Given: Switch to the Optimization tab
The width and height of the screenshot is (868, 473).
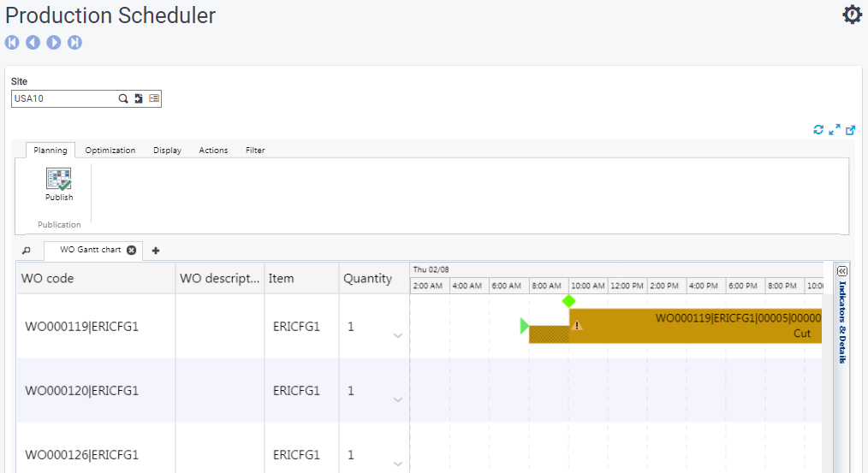Looking at the screenshot, I should coord(110,150).
